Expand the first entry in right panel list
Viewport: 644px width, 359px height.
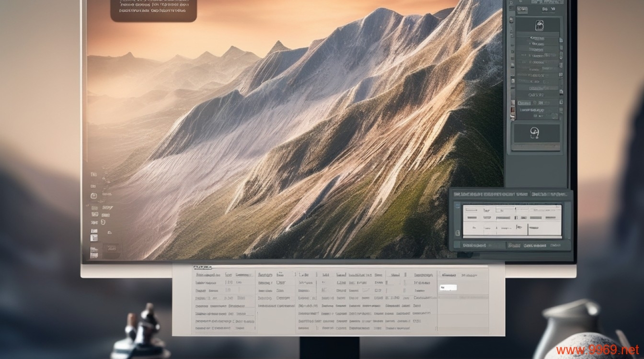click(x=537, y=37)
